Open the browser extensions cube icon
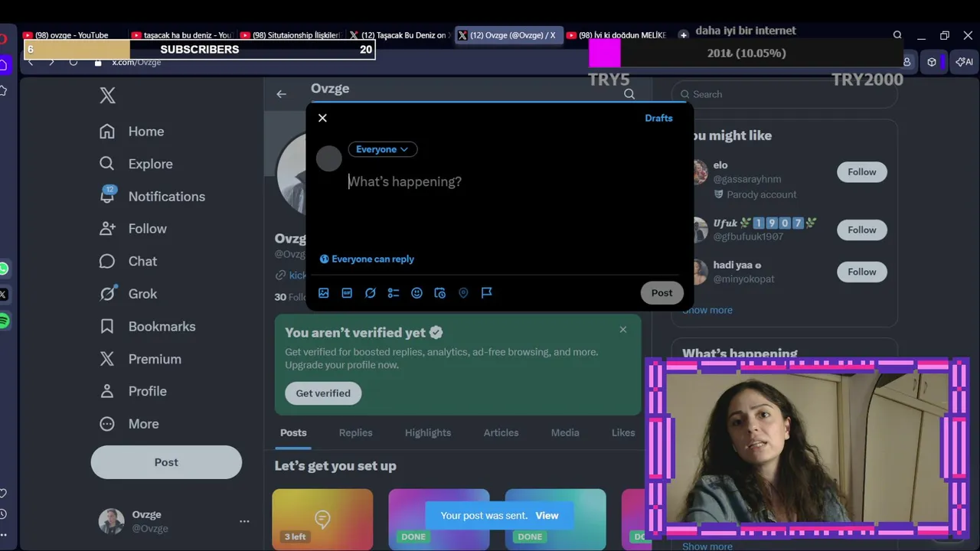The image size is (980, 551). 932,62
